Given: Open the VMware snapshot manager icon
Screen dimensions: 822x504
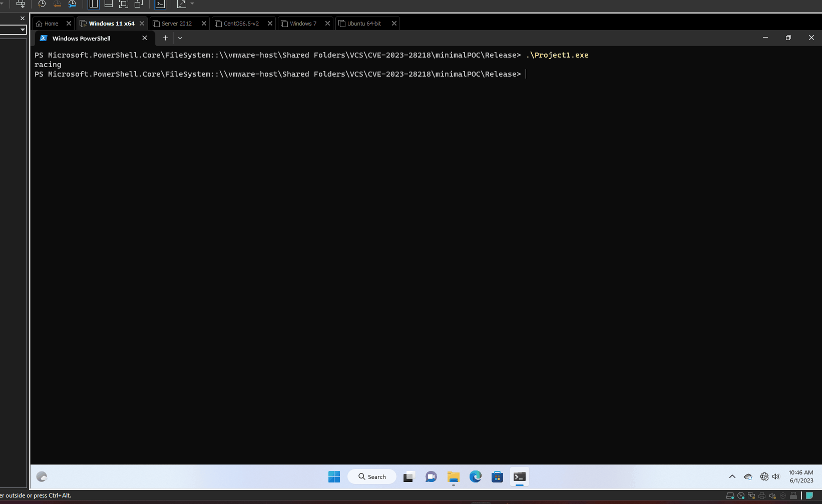Looking at the screenshot, I should coord(72,4).
